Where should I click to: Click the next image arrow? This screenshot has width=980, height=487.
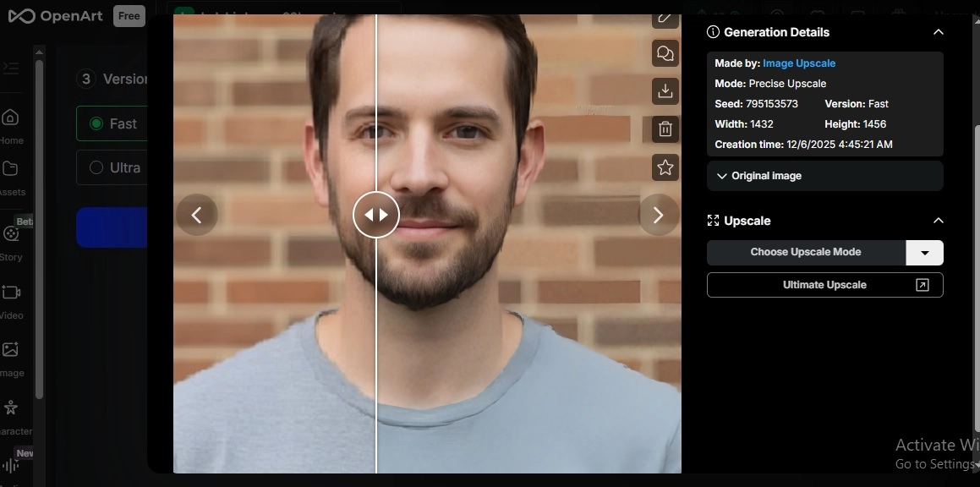[659, 215]
